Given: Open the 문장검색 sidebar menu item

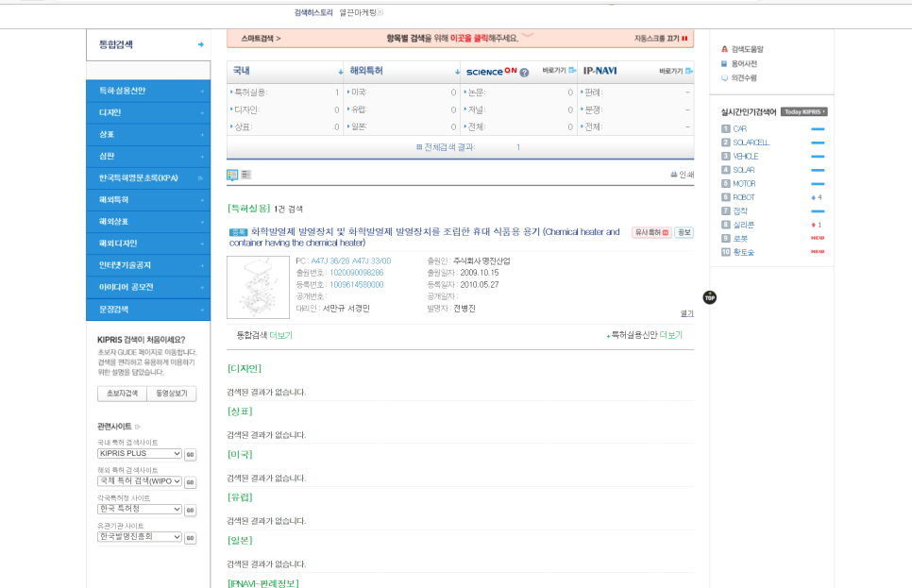Looking at the screenshot, I should [147, 310].
